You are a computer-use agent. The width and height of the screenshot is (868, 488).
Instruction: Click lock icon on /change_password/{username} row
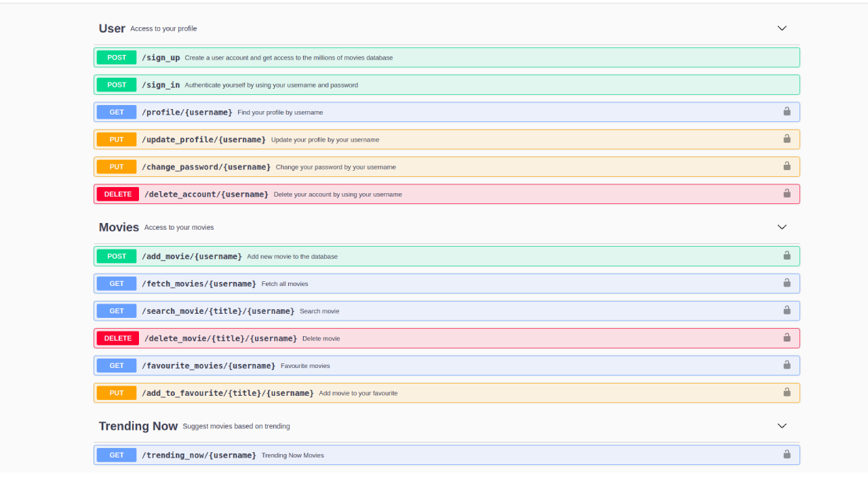click(x=787, y=165)
